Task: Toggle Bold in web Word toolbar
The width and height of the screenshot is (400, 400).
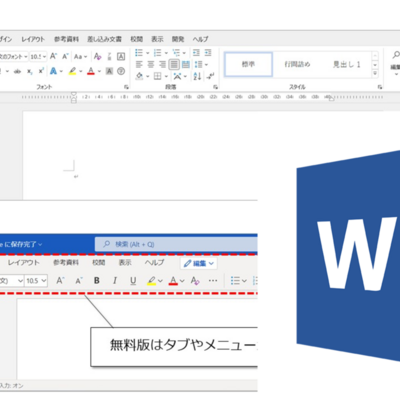Action: pyautogui.click(x=97, y=281)
